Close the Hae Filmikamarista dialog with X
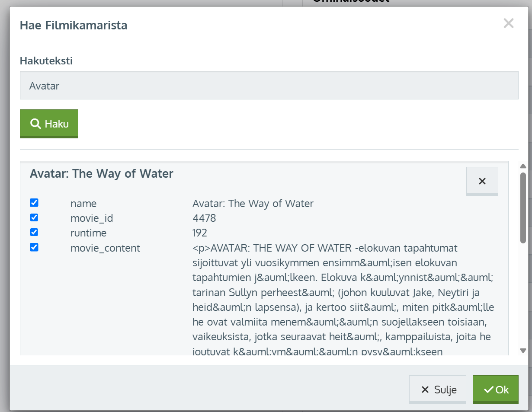Image resolution: width=532 pixels, height=412 pixels. pos(508,23)
